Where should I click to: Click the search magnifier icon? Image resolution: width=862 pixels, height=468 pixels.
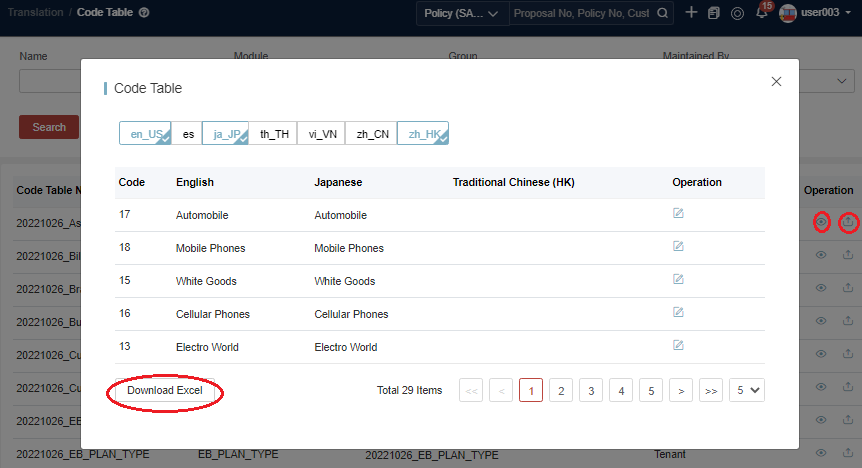(x=662, y=13)
